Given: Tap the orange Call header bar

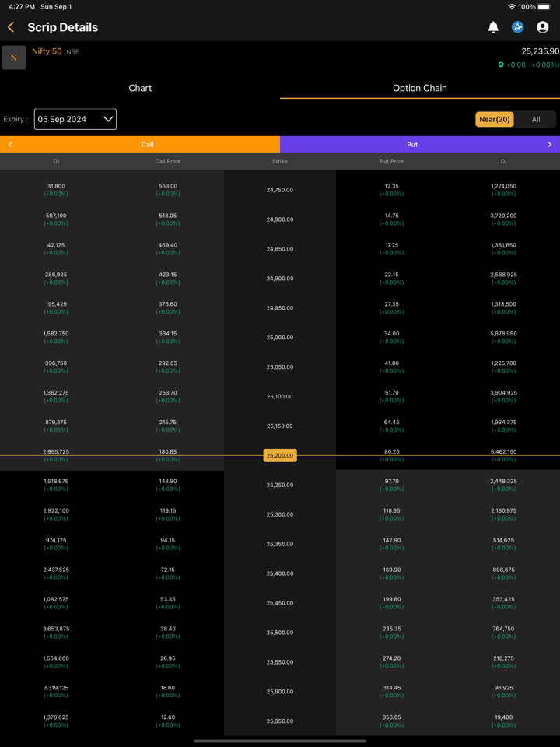Looking at the screenshot, I should [x=148, y=145].
